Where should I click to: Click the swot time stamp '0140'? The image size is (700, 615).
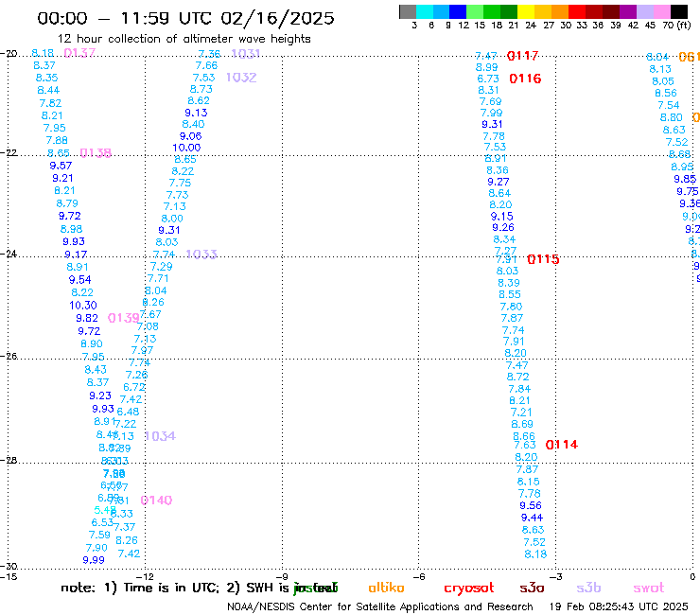tap(156, 501)
